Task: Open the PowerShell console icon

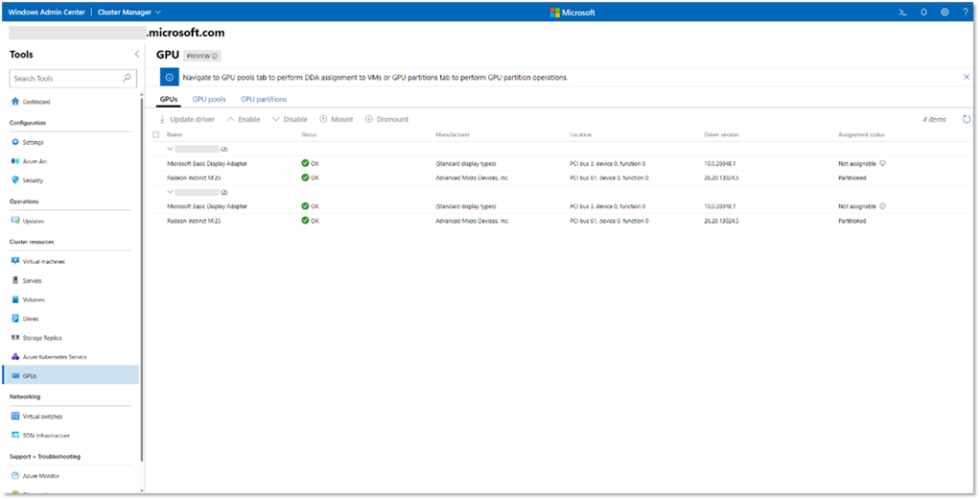Action: tap(903, 12)
